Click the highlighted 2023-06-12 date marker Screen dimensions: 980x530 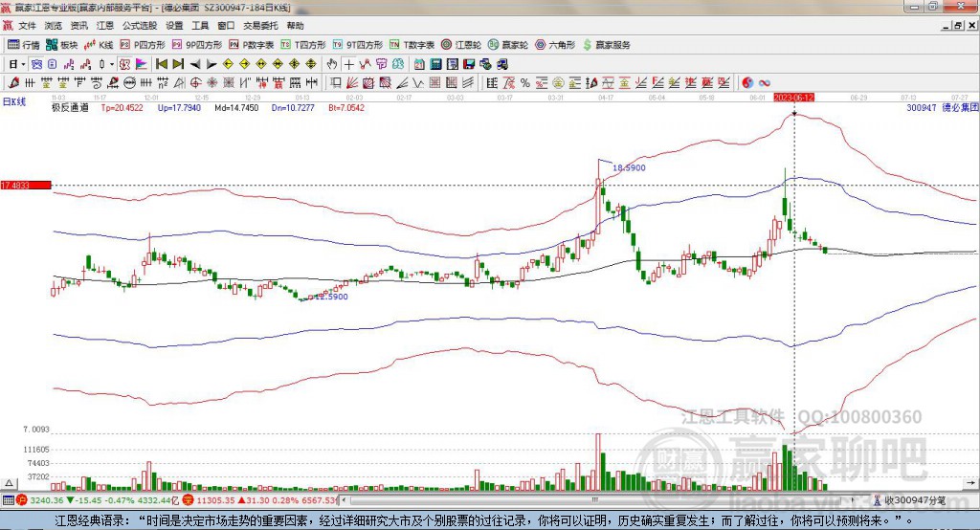pos(793,98)
